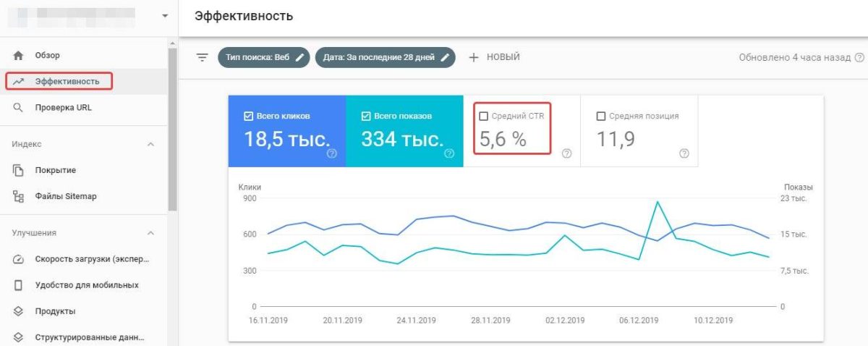The image size is (868, 346).
Task: Click the impressions spike on the chart
Action: (658, 202)
